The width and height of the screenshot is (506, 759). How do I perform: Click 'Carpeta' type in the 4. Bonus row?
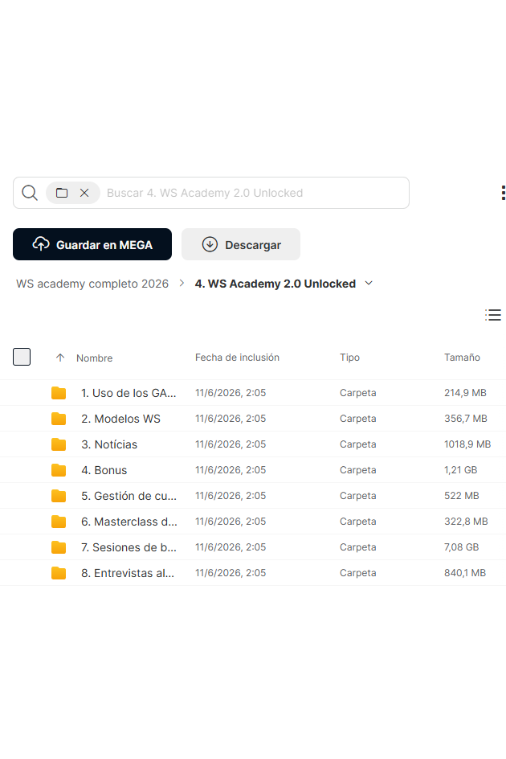point(358,470)
